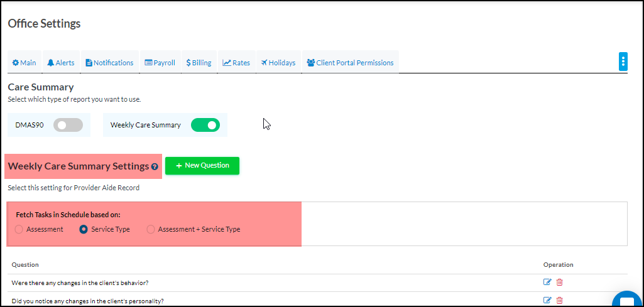Screen dimensions: 644x307
Task: Click edit icon for client's behavior question
Action: 547,283
